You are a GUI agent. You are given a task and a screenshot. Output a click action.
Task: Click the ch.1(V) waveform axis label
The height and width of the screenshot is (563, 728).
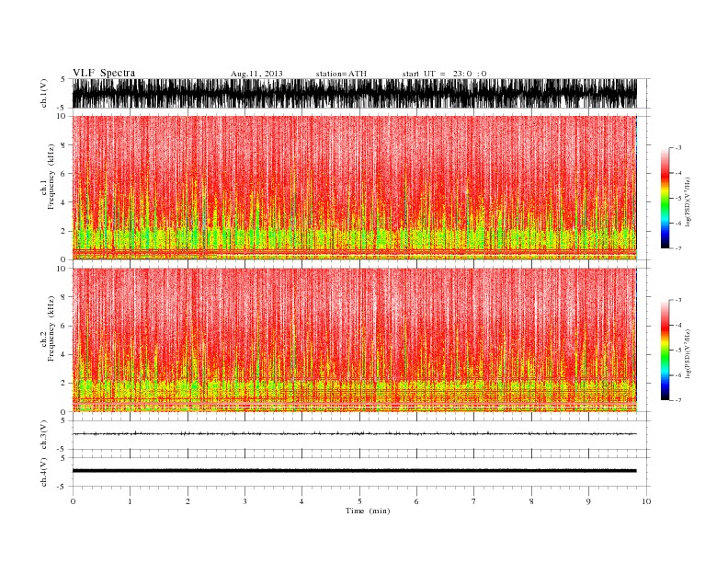(x=44, y=93)
